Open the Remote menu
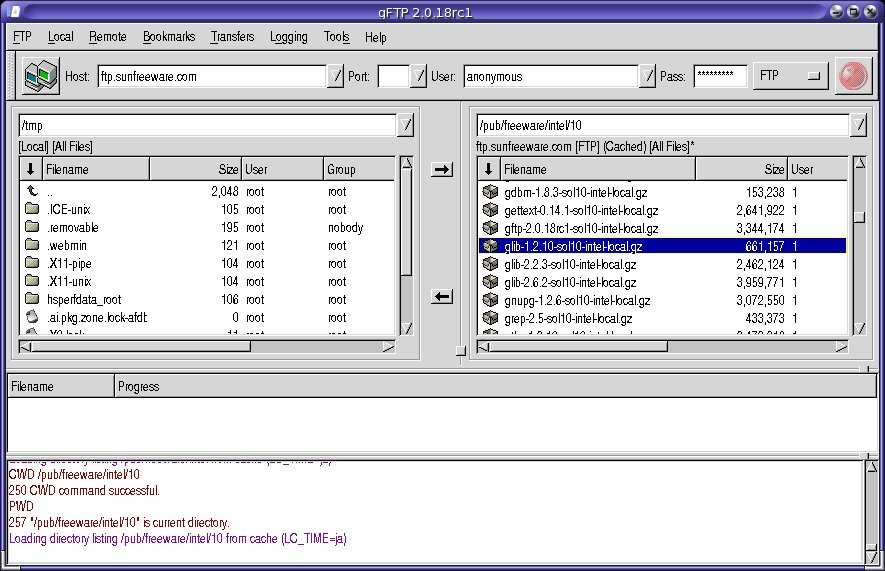 coord(108,37)
